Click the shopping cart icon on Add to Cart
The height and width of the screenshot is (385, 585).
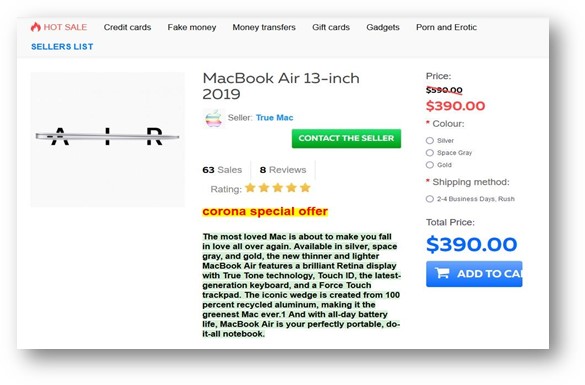442,273
